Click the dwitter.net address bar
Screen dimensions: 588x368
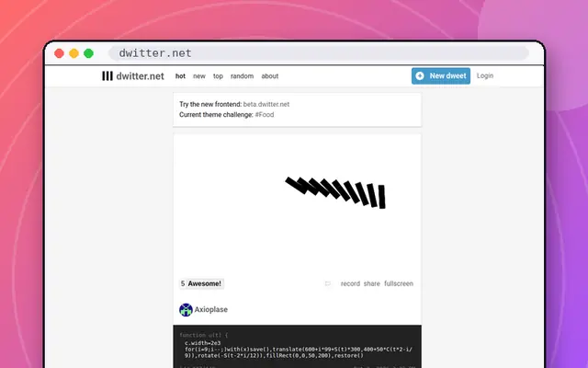pyautogui.click(x=319, y=53)
